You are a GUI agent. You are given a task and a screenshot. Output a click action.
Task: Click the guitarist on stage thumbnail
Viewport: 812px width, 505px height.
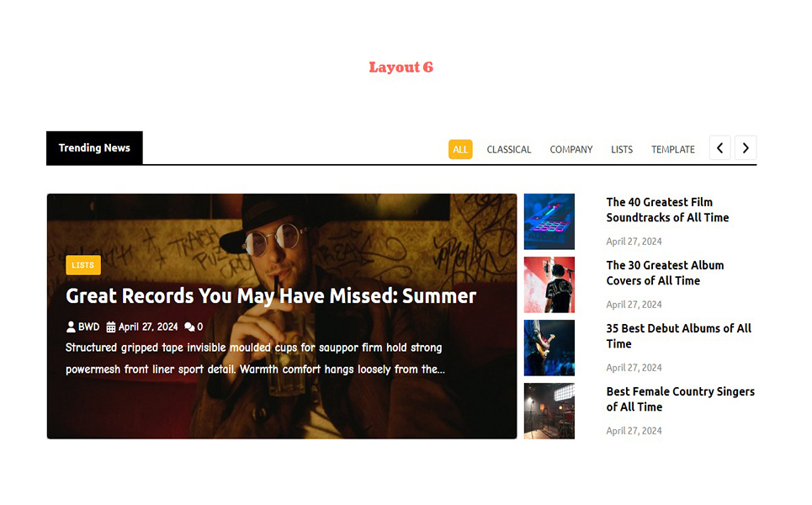(549, 348)
